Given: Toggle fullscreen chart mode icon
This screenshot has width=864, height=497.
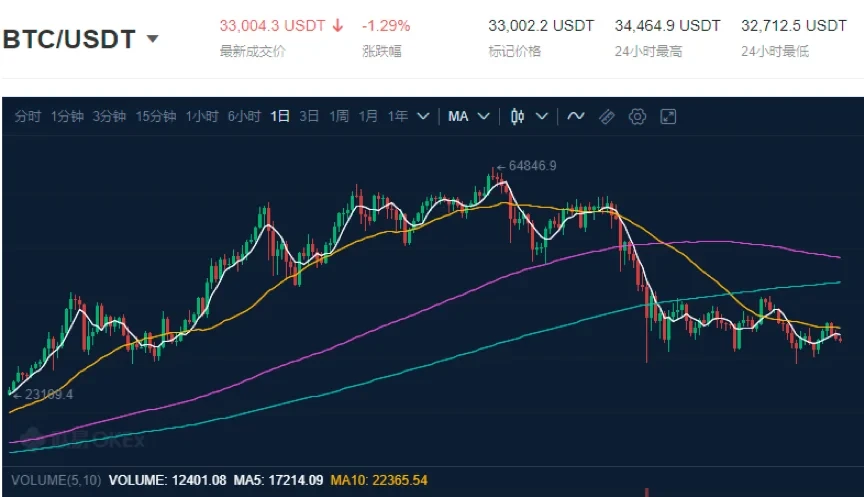Looking at the screenshot, I should point(668,117).
